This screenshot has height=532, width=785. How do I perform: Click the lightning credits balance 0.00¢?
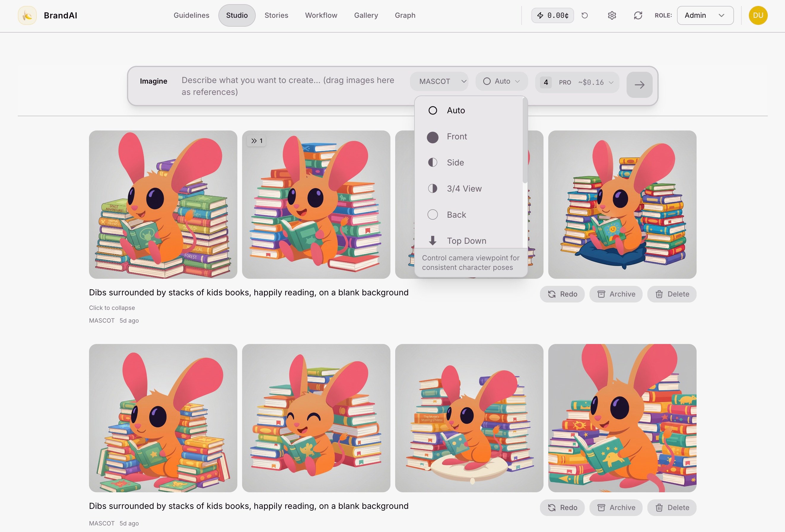tap(552, 15)
